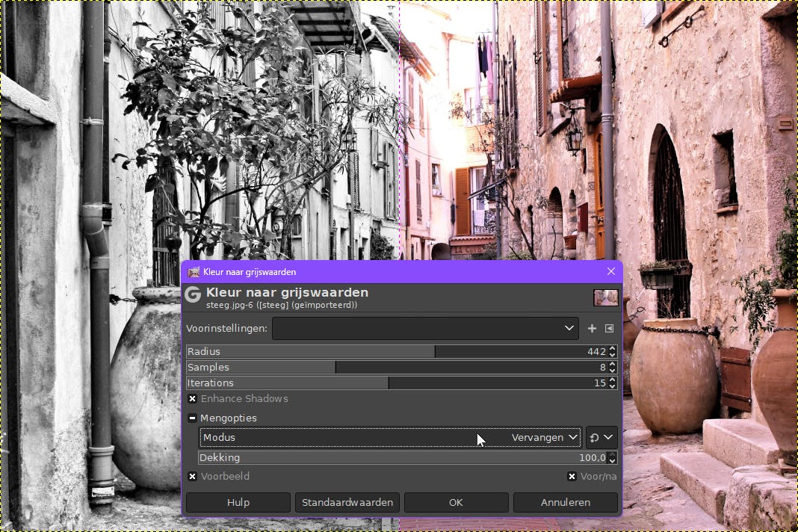Increase Radius value with up arrow
This screenshot has height=532, width=798.
pos(612,348)
